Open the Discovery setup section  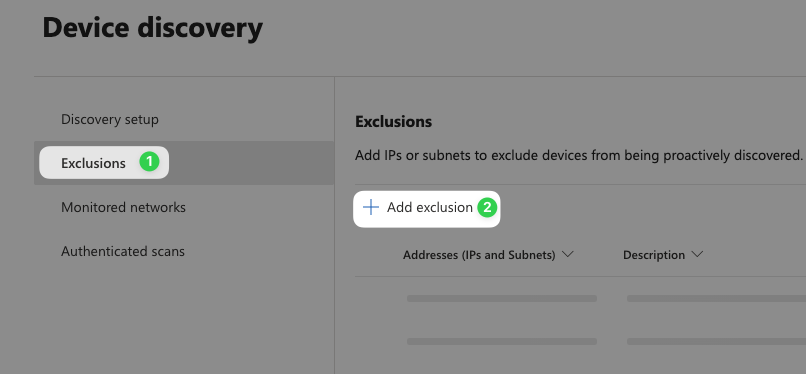pos(109,120)
